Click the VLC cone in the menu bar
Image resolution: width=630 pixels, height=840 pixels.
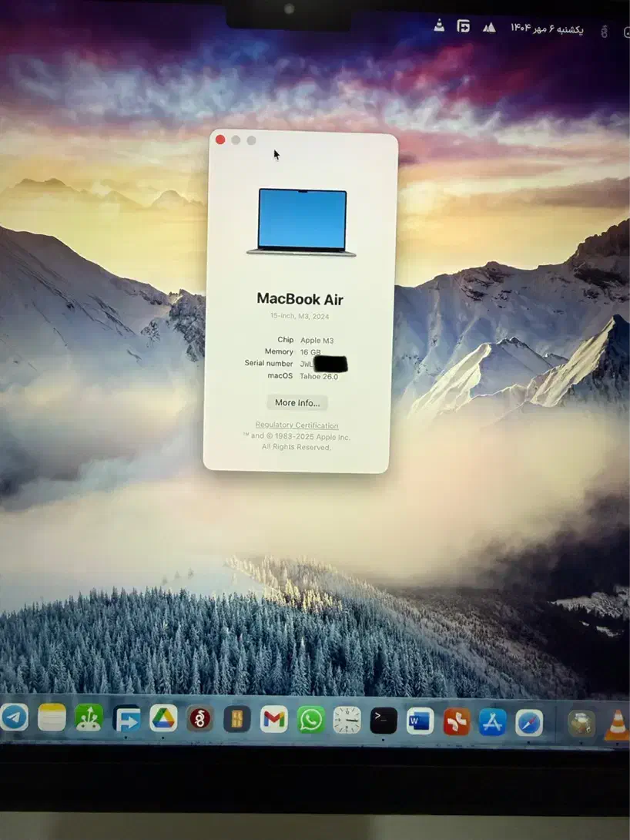(439, 25)
